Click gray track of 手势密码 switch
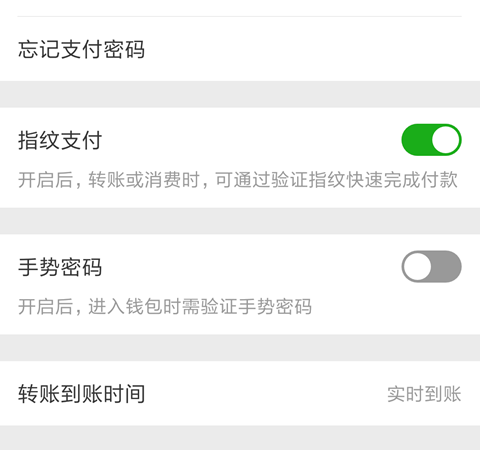 447,266
